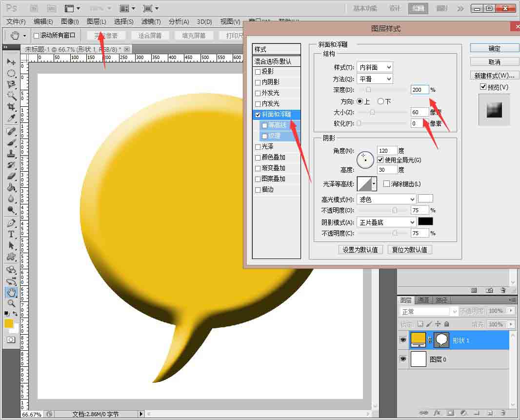Select the Blur tool
This screenshot has width=520, height=420.
click(x=11, y=199)
